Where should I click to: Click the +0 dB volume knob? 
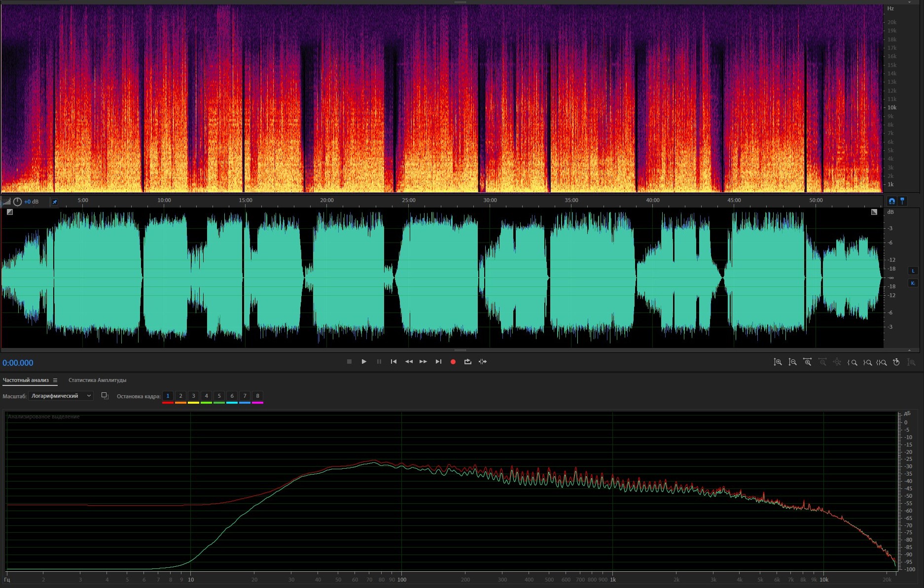pyautogui.click(x=17, y=202)
